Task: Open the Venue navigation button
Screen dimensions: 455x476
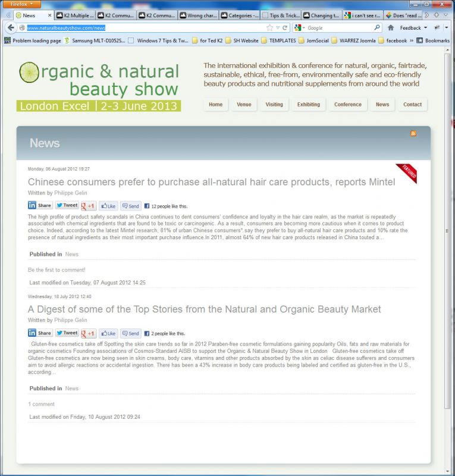Action: (244, 105)
